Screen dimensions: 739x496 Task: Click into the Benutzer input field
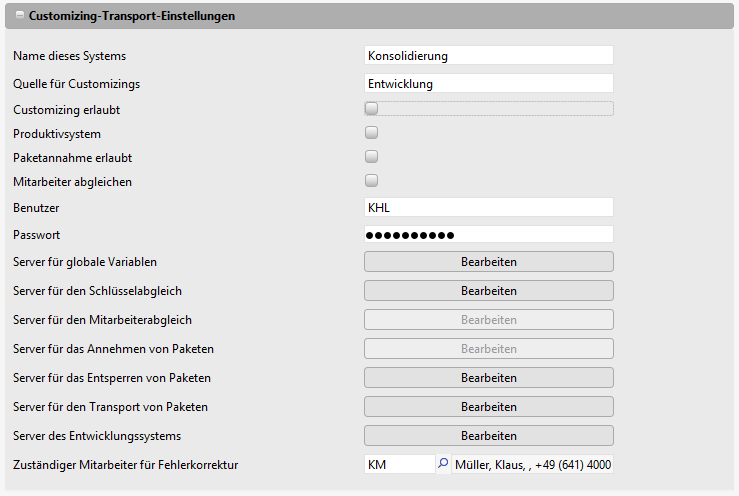(488, 207)
